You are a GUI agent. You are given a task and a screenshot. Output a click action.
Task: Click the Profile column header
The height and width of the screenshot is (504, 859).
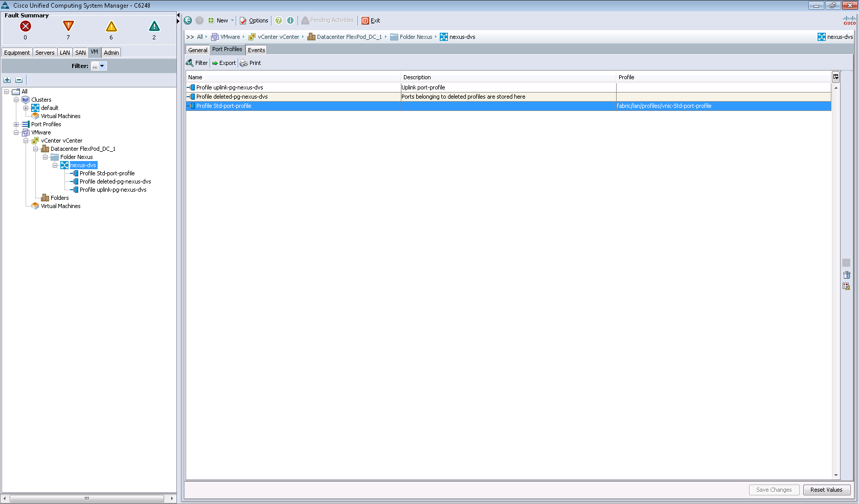tap(724, 77)
